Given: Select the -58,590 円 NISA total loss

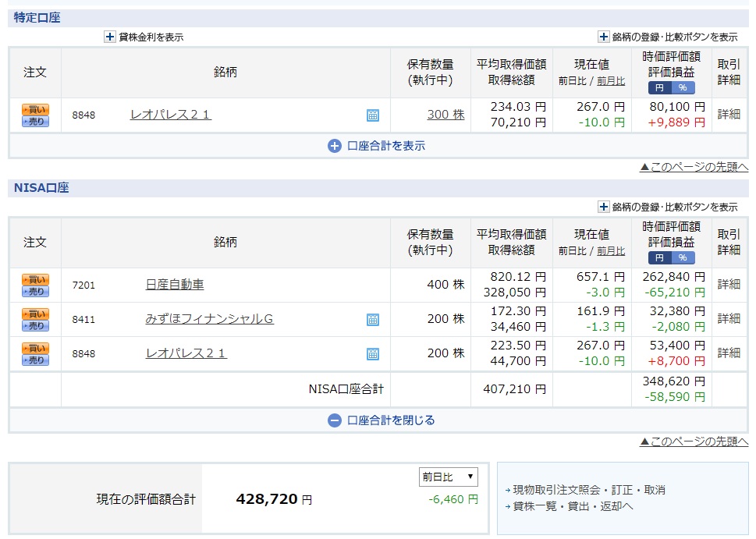Looking at the screenshot, I should point(675,397).
